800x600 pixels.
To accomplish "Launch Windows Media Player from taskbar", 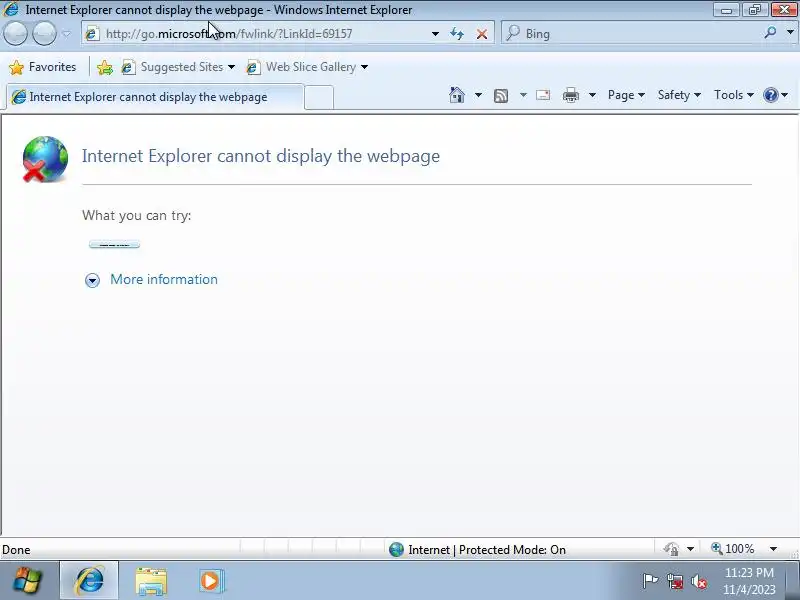I will 211,581.
